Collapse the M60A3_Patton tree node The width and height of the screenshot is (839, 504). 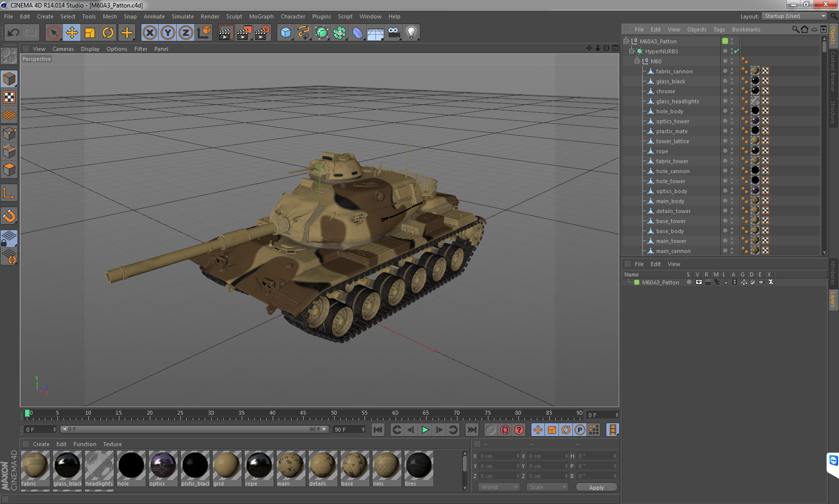point(626,41)
